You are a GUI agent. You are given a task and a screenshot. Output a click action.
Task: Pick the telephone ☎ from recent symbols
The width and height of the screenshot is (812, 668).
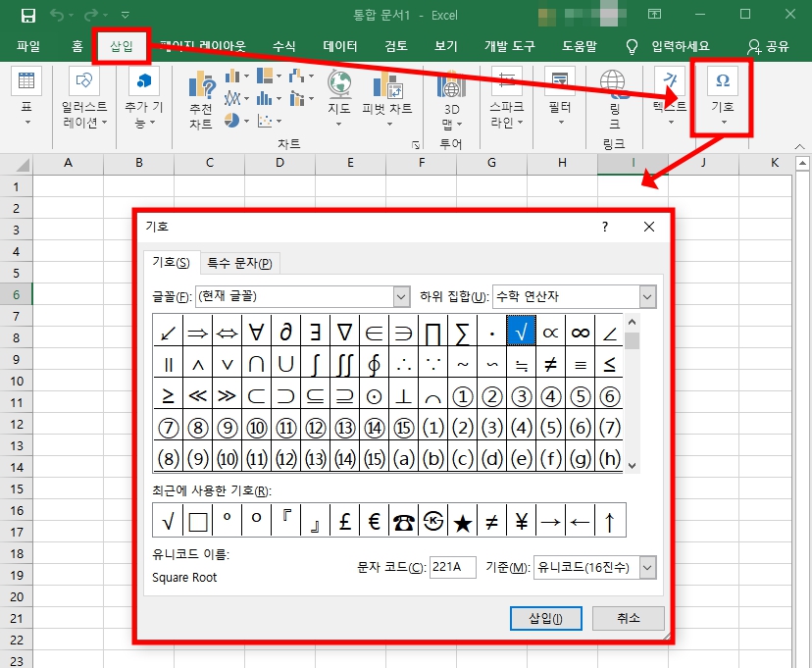(x=403, y=521)
